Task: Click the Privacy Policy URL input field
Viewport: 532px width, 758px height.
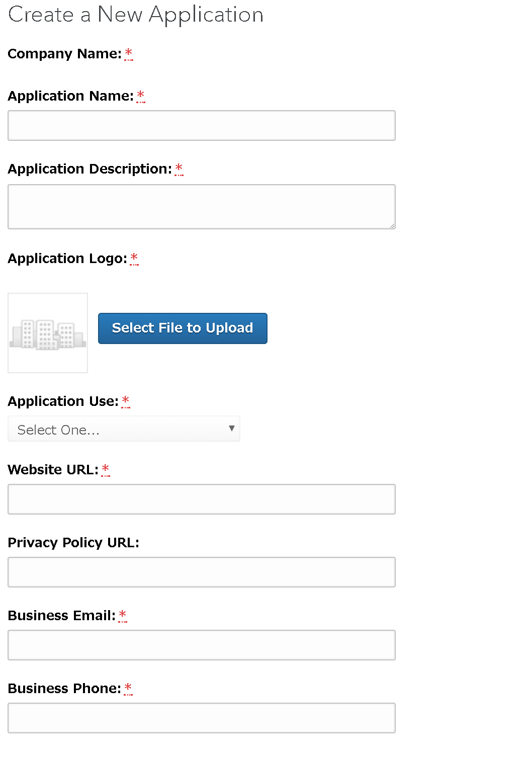Action: (202, 572)
